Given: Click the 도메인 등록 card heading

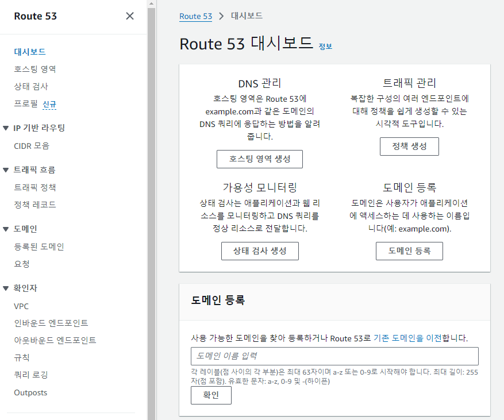Looking at the screenshot, I should click(x=410, y=187).
